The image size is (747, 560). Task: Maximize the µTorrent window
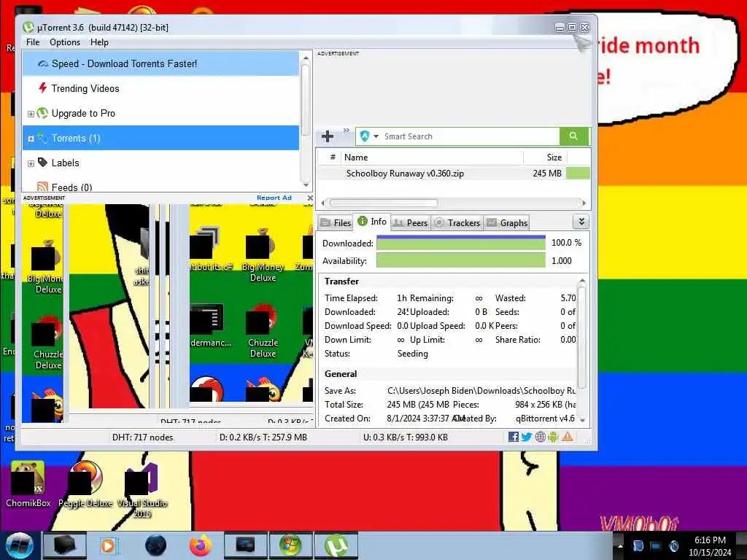pyautogui.click(x=572, y=28)
